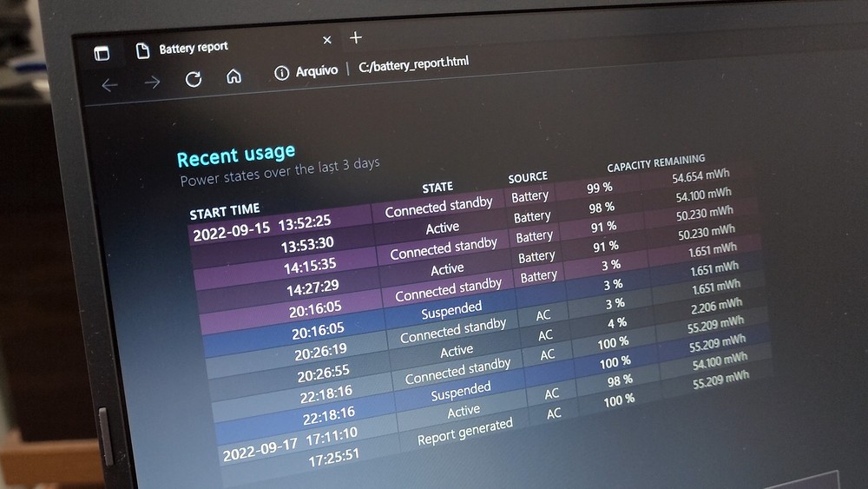
Task: Close the Battery report tab
Action: click(327, 40)
